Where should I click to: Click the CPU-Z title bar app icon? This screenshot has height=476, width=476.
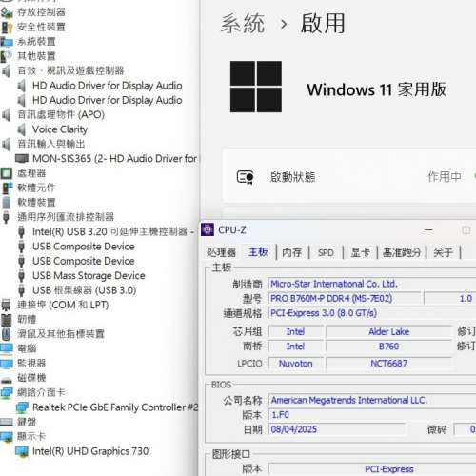(x=208, y=229)
